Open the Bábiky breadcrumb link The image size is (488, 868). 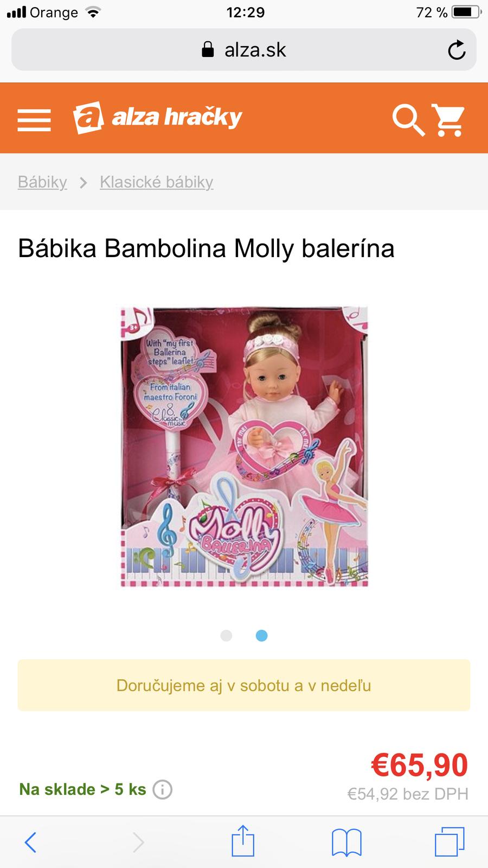42,182
